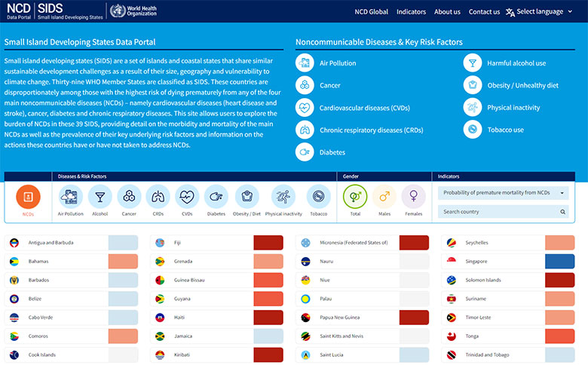Select the Jamaica country row
This screenshot has height=365, width=588.
(x=217, y=336)
